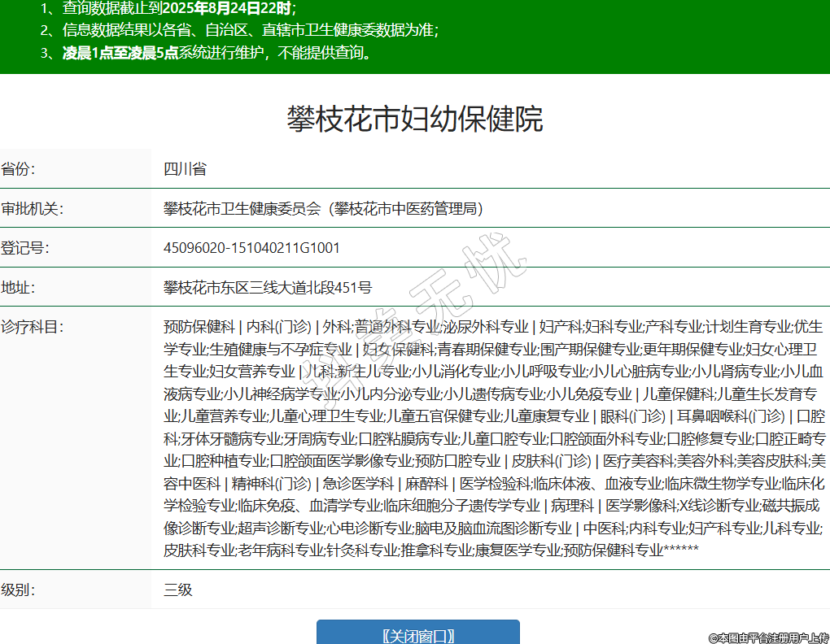830x644 pixels.
Task: Select the 三级 level value
Action: [x=178, y=590]
